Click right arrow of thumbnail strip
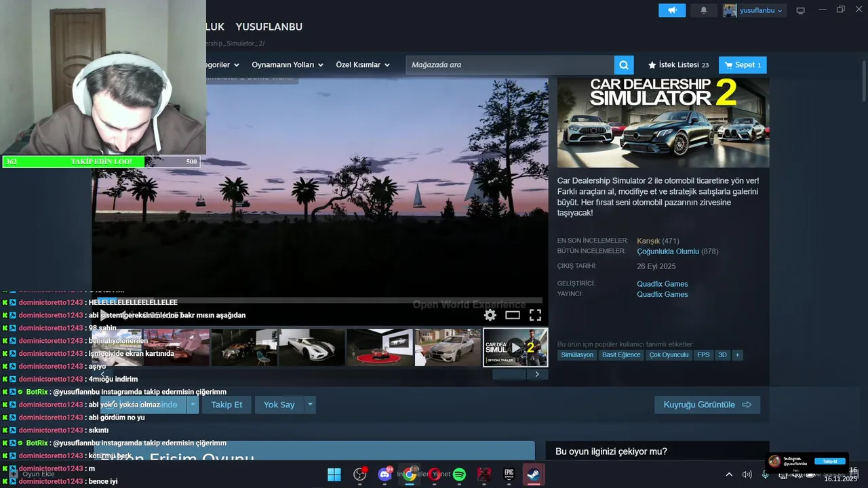 (x=537, y=374)
